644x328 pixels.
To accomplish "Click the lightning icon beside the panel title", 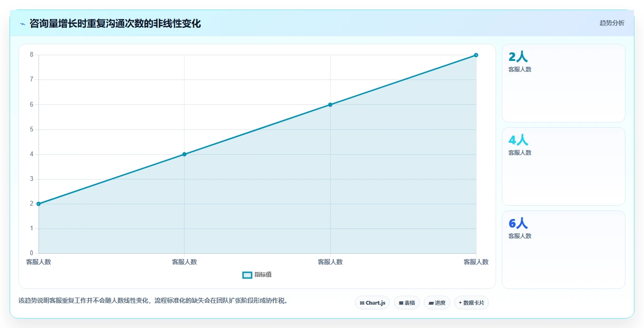I will pyautogui.click(x=22, y=24).
